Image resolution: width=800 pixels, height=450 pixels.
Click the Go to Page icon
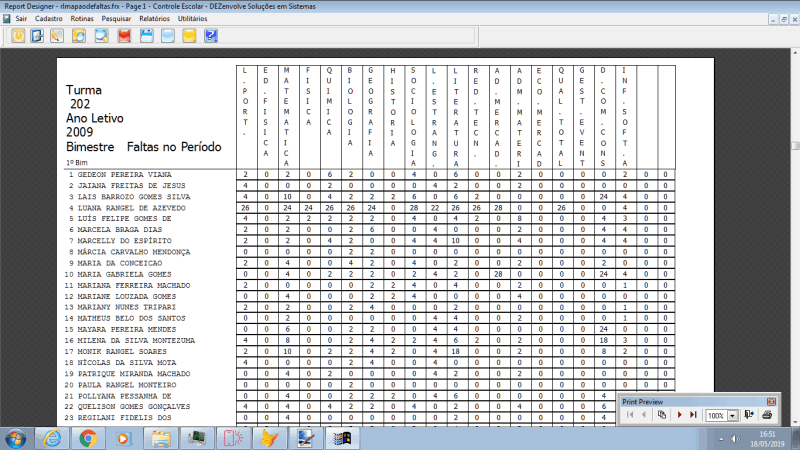(662, 414)
